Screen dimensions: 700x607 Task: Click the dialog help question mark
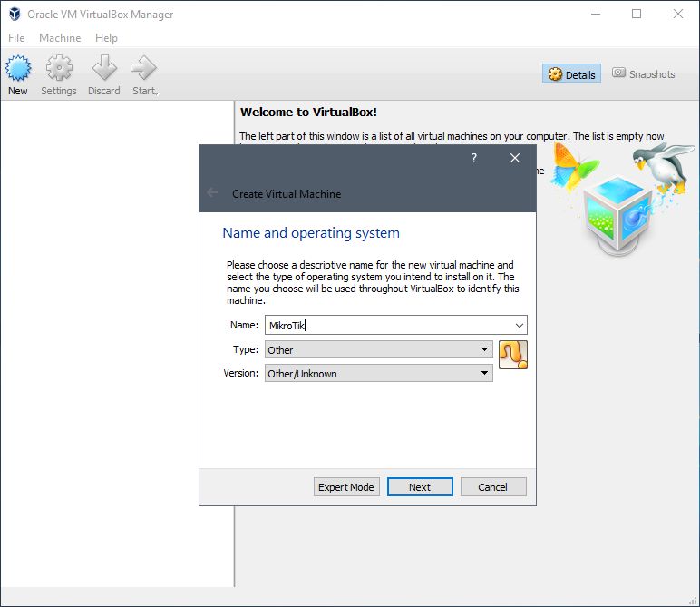(474, 158)
